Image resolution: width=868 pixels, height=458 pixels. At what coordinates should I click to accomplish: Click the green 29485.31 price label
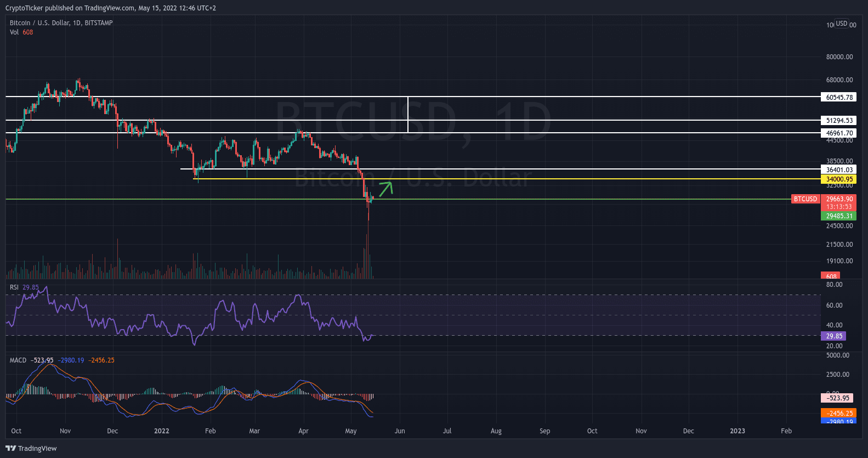click(839, 216)
